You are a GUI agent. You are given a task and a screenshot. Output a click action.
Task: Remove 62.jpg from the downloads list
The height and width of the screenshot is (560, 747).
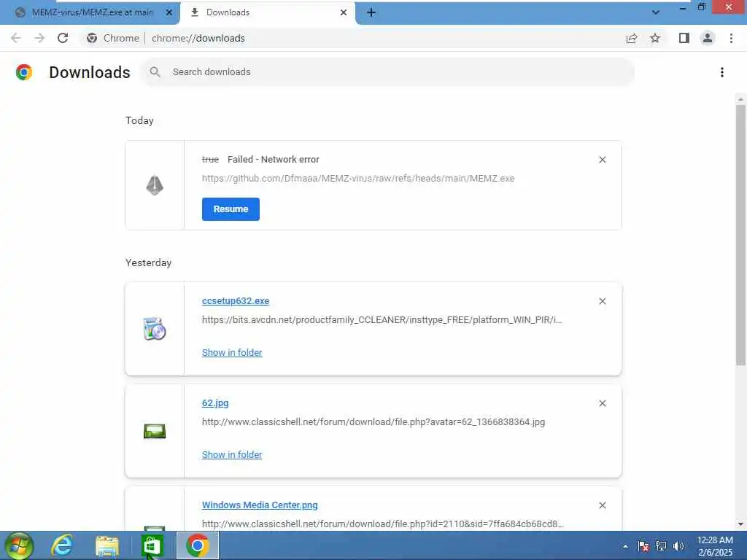[603, 403]
